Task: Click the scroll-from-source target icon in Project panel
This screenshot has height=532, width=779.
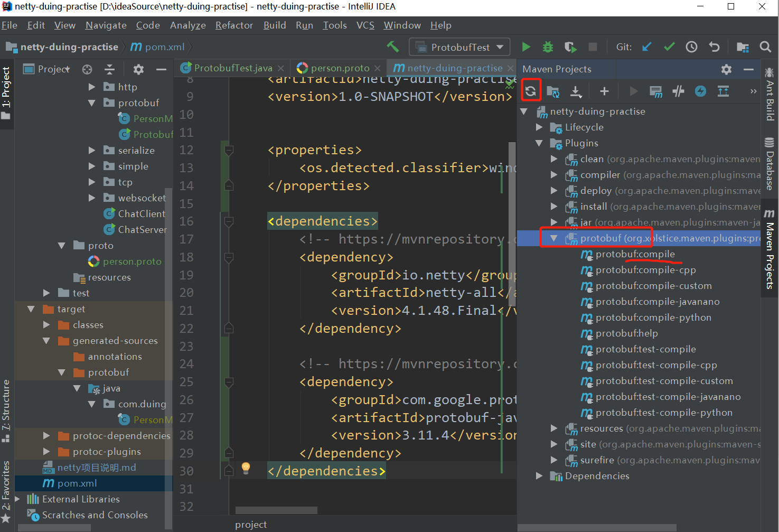Action: pos(87,69)
